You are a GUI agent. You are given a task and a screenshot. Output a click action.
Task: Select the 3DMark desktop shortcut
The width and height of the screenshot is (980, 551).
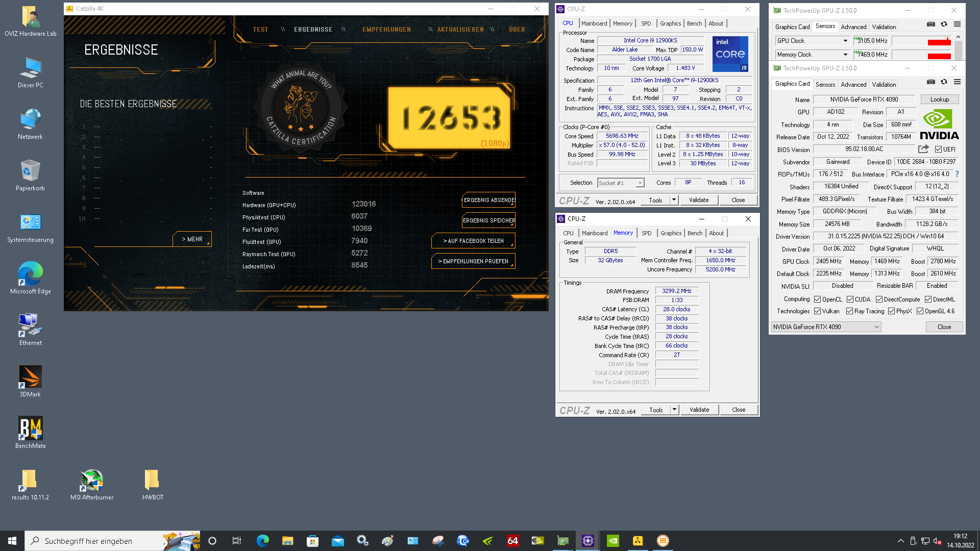pyautogui.click(x=31, y=382)
